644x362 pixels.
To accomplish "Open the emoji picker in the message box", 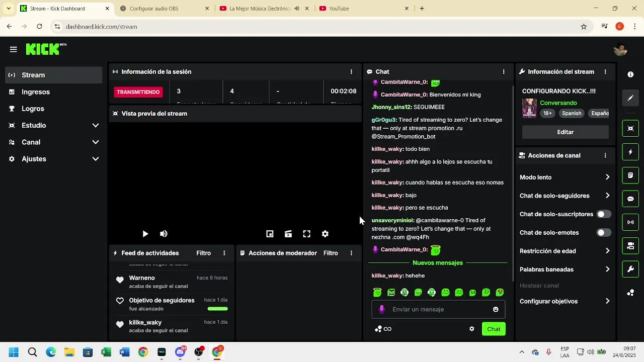I will (x=496, y=309).
